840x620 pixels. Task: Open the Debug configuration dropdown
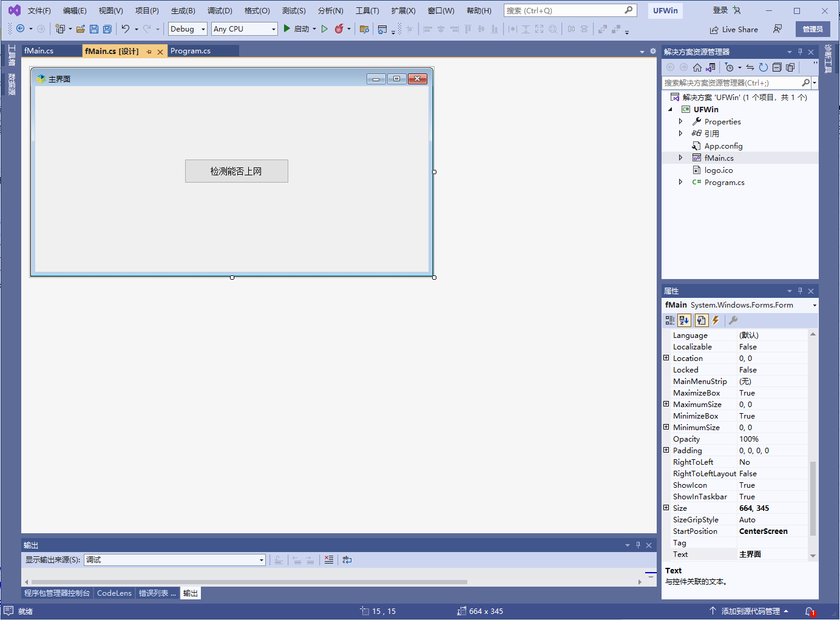point(188,29)
